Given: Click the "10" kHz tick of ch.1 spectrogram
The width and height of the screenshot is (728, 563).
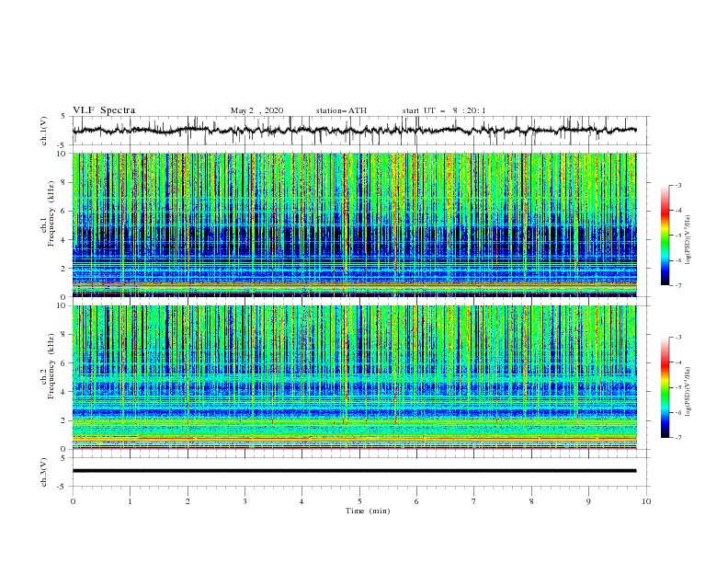Looking at the screenshot, I should tap(62, 154).
